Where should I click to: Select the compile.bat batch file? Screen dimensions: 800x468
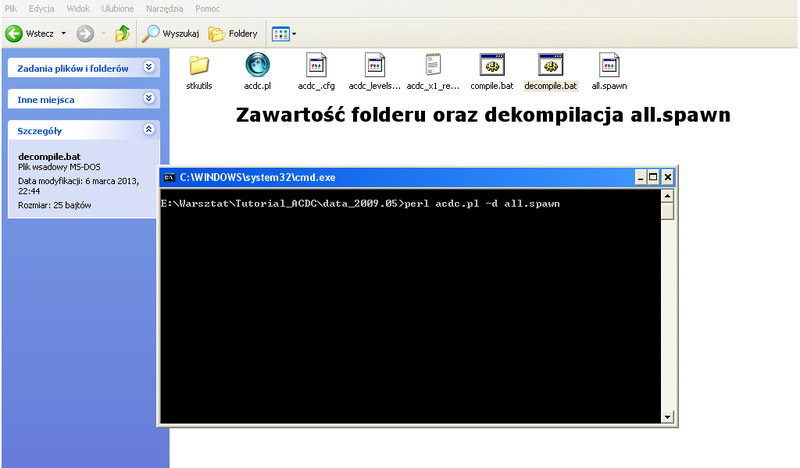[x=492, y=65]
